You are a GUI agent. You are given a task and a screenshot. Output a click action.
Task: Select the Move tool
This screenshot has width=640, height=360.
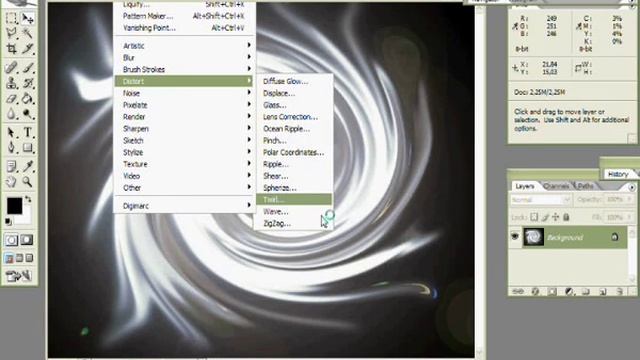pos(28,18)
